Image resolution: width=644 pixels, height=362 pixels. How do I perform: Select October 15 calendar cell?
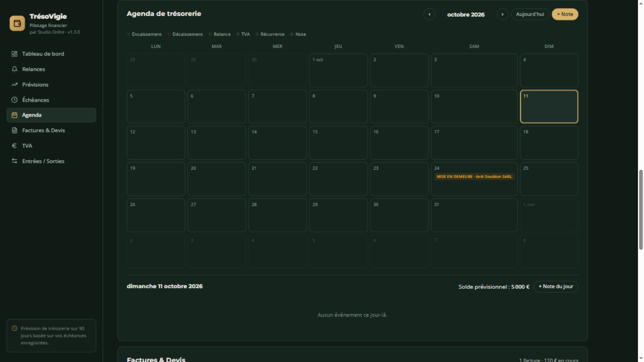tap(338, 143)
